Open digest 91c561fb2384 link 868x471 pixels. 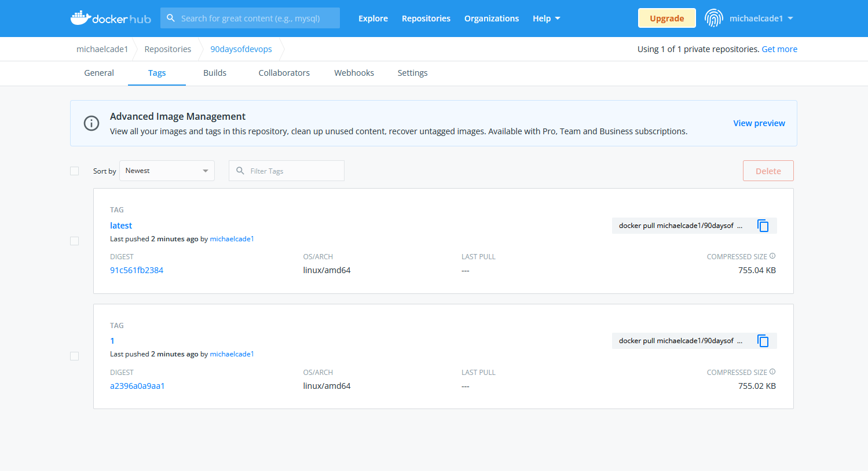[x=137, y=270]
